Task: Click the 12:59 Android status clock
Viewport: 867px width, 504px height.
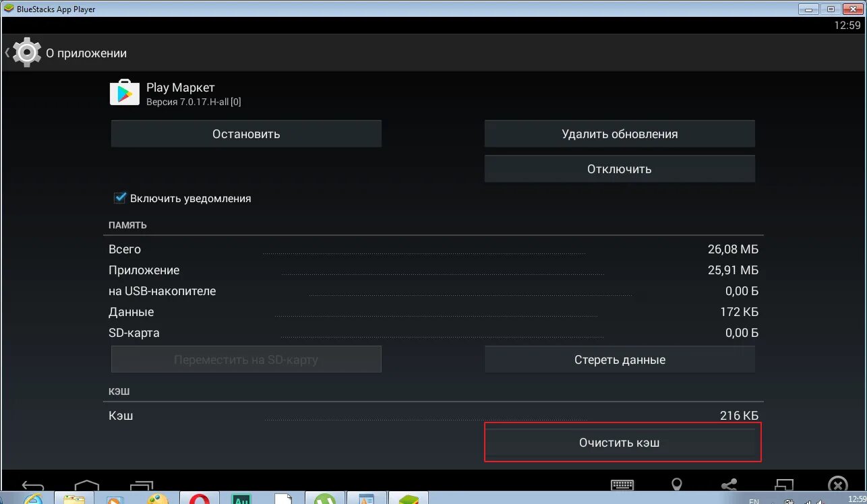Action: tap(847, 26)
